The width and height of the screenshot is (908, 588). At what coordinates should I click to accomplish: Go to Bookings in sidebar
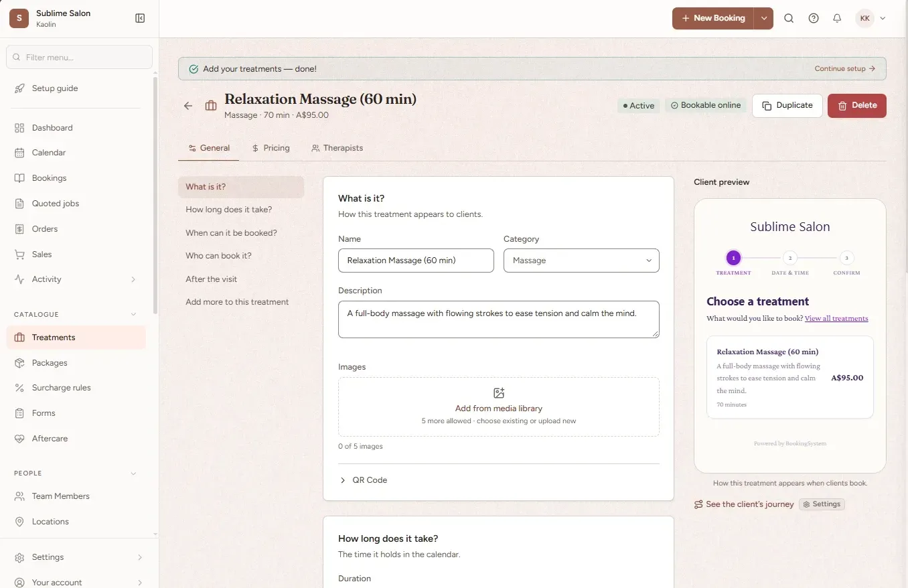[76, 178]
